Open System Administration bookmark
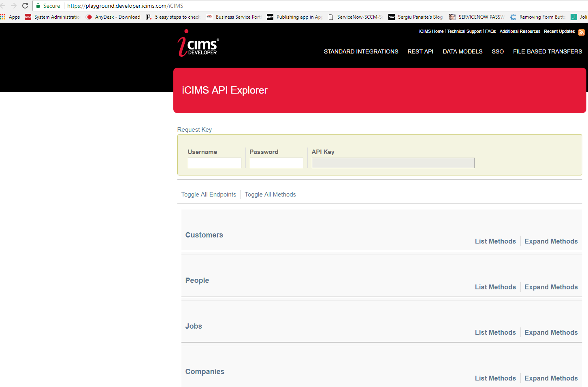The width and height of the screenshot is (588, 387). (52, 17)
